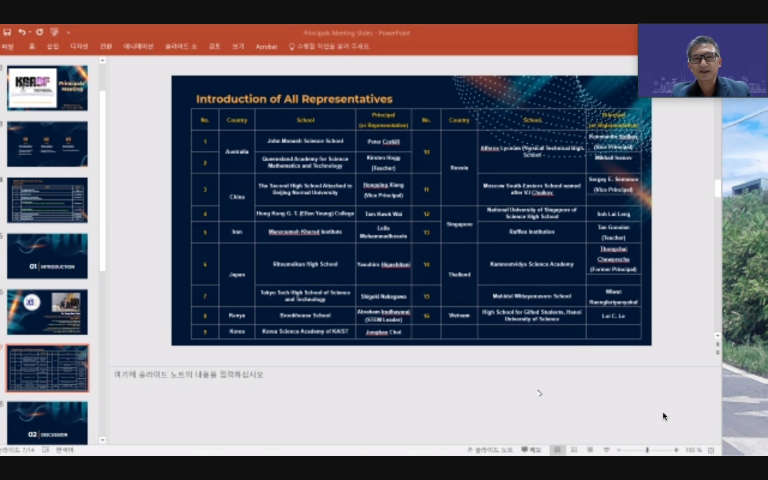The image size is (768, 480).
Task: Open Customize Quick Access Toolbar dropdown
Action: 66,32
